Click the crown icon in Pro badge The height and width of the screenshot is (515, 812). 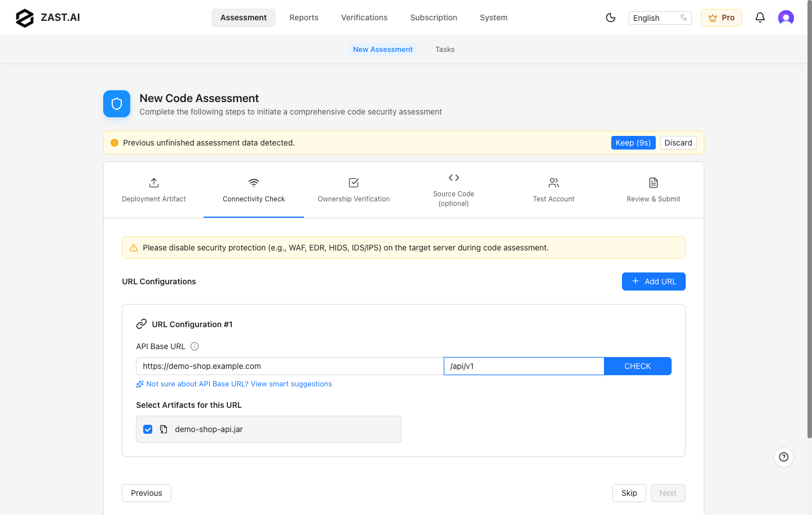pyautogui.click(x=713, y=18)
